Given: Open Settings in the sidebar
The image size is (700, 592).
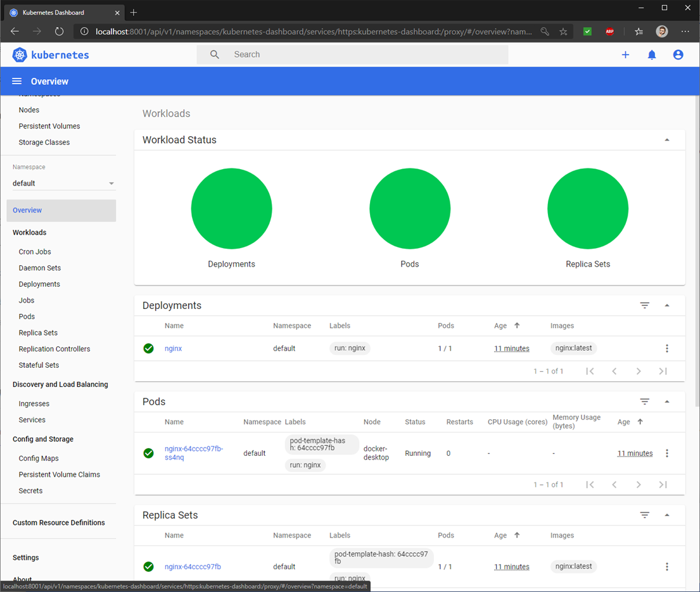Looking at the screenshot, I should tap(25, 558).
